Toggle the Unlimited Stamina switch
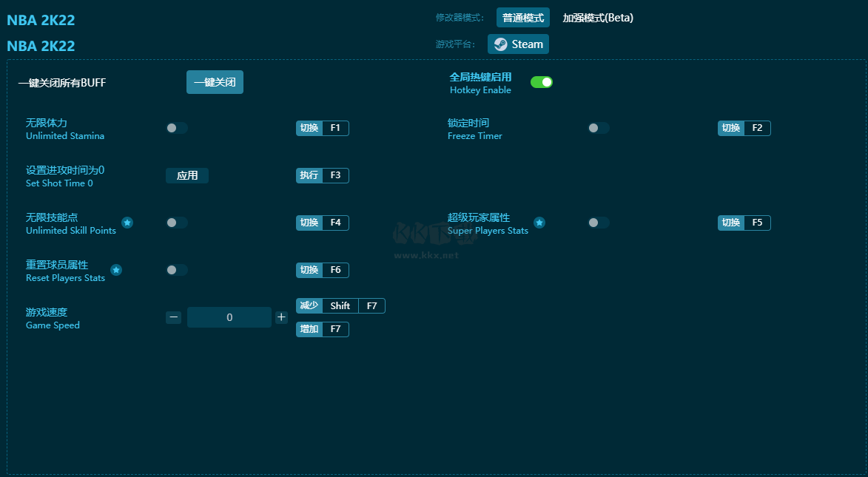 [x=177, y=128]
